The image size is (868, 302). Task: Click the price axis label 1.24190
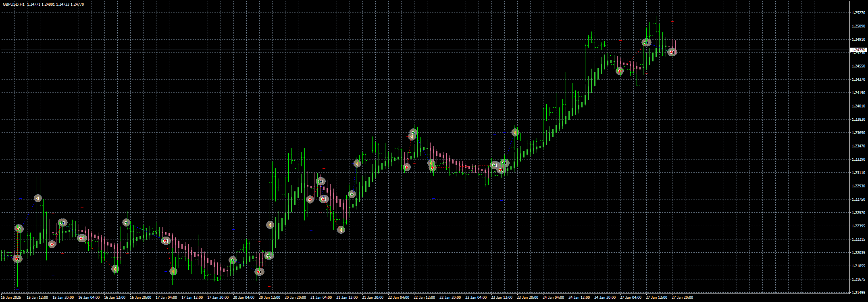pos(858,93)
